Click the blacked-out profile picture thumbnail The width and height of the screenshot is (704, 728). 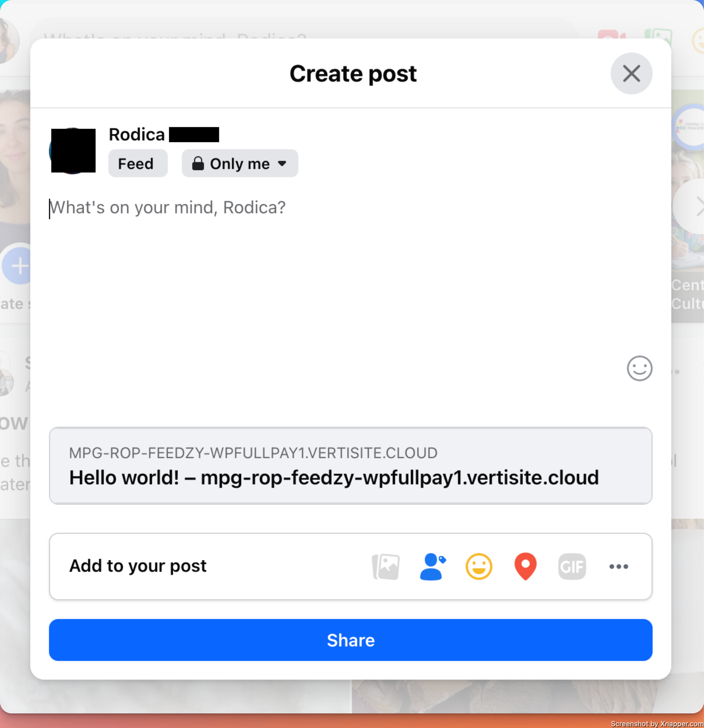[x=73, y=150]
